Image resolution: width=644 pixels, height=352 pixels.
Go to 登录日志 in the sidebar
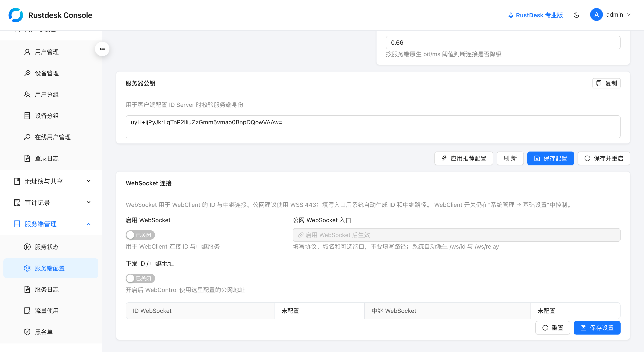[51, 158]
